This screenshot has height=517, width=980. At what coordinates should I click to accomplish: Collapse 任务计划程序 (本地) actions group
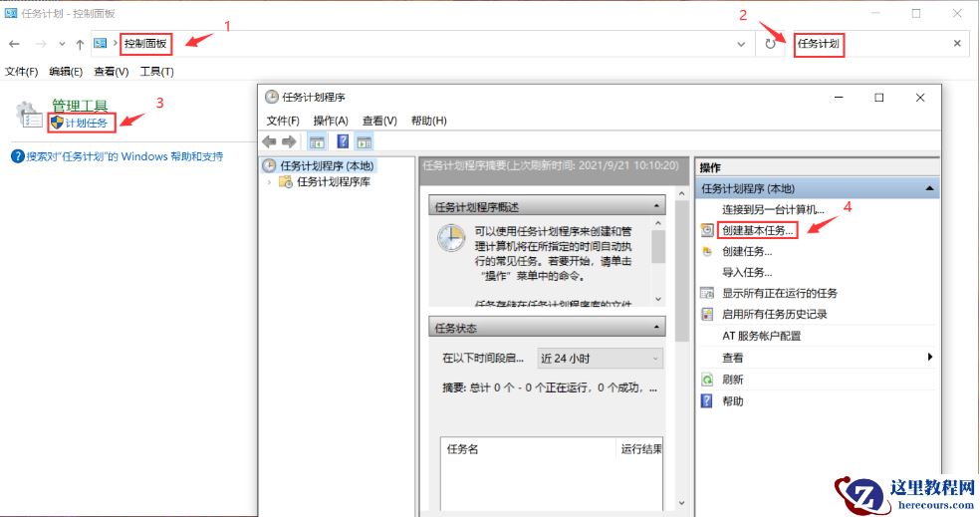click(929, 189)
